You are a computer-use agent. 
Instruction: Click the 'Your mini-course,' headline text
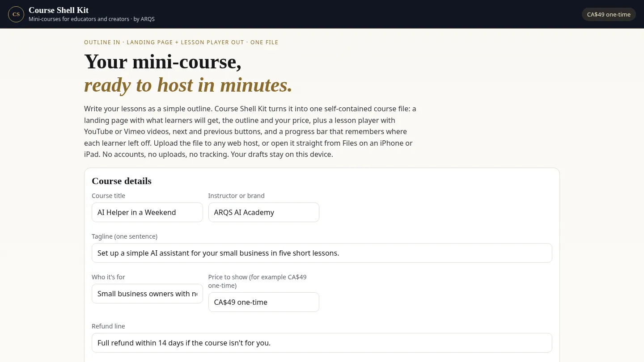(x=163, y=61)
